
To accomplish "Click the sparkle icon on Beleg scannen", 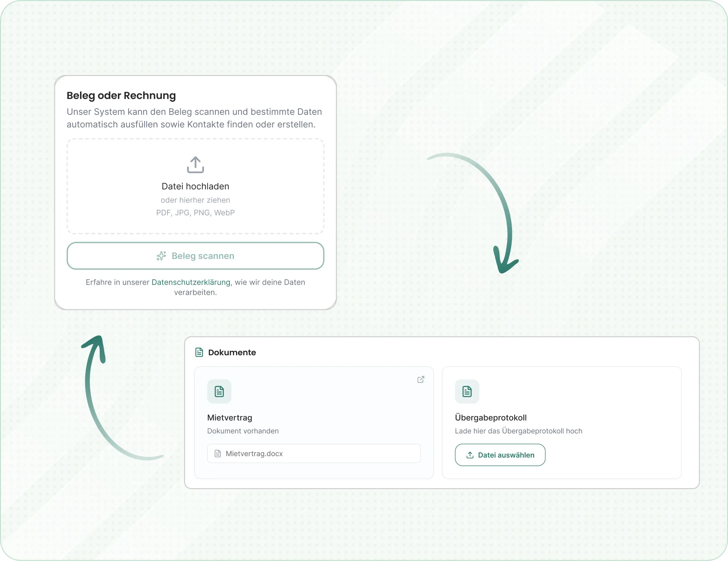I will point(161,256).
